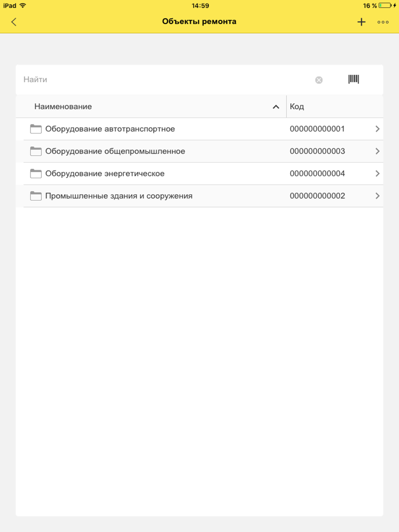Screen dimensions: 399x532
Task: Tap the barcode scanner icon
Action: click(x=354, y=79)
